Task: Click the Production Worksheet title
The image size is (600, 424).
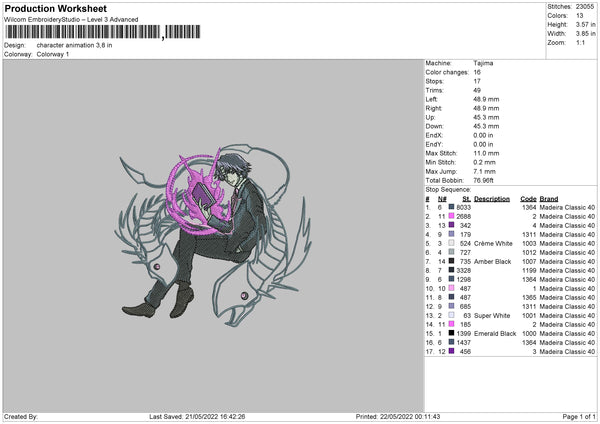Action: (x=56, y=8)
